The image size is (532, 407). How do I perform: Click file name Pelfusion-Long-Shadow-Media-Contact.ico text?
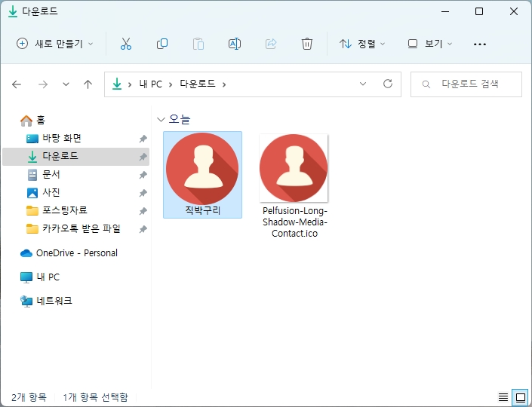[294, 222]
